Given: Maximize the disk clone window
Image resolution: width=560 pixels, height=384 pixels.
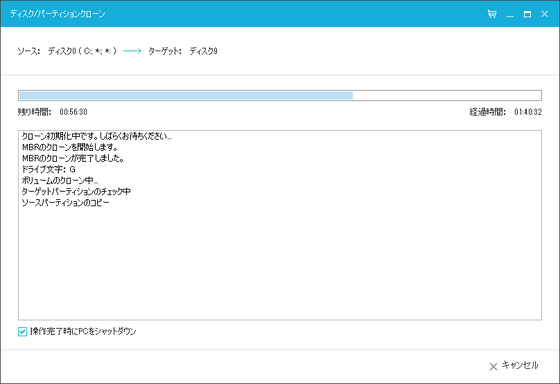Looking at the screenshot, I should coord(527,14).
